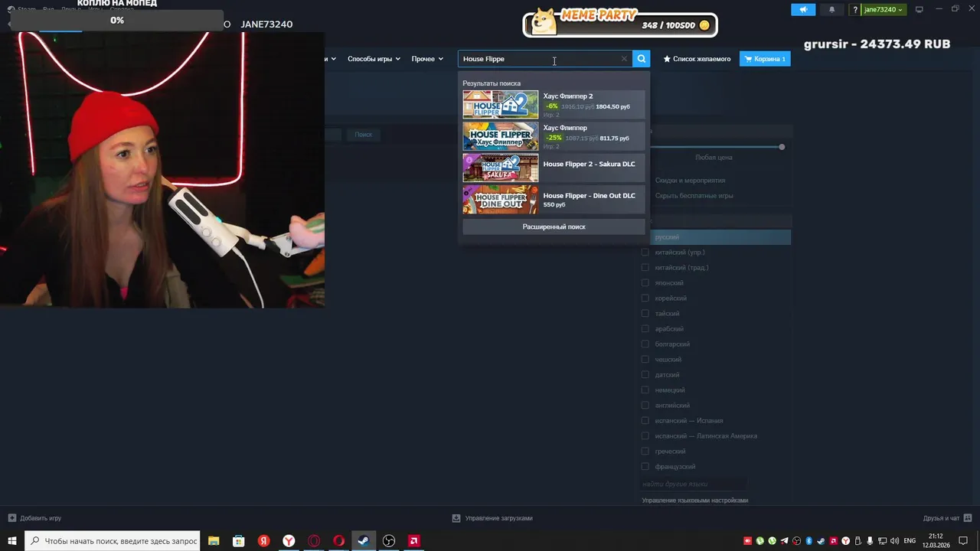
Task: Clear the store search field with X
Action: tap(624, 59)
